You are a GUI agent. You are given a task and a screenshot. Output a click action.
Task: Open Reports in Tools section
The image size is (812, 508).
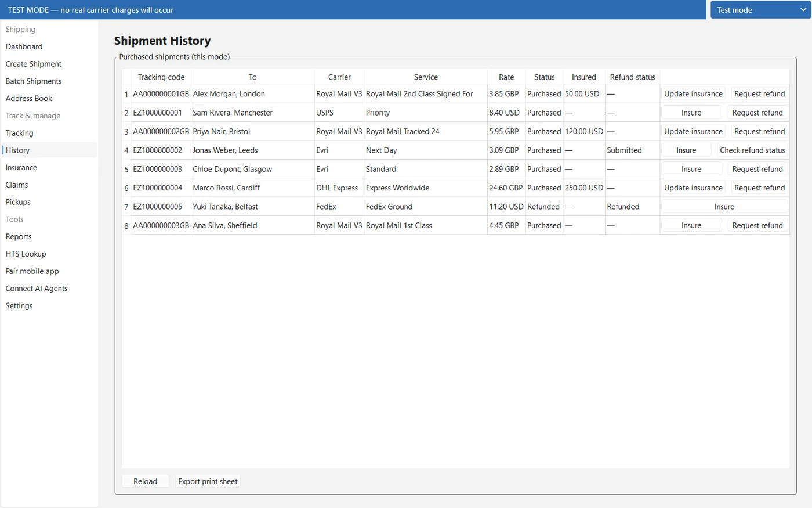tap(49, 237)
